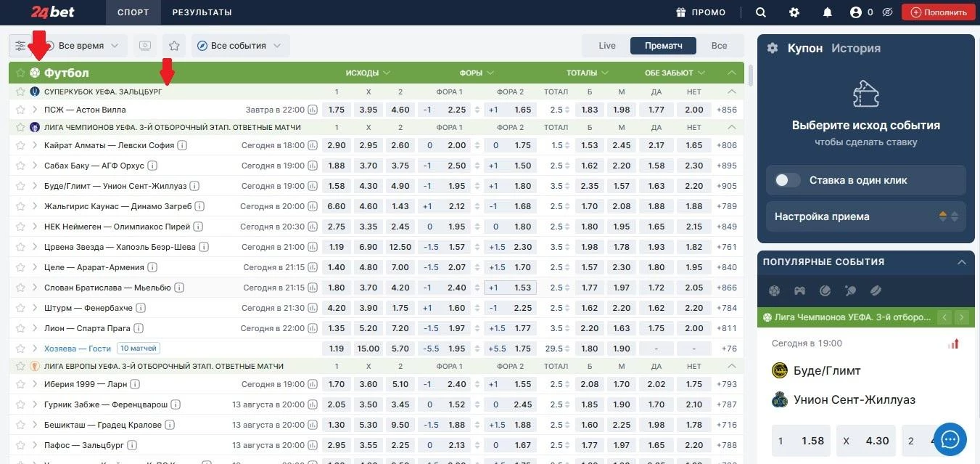Open statistics icon for Гурник Забже — Ференцварош
The image size is (980, 464).
pos(313,404)
